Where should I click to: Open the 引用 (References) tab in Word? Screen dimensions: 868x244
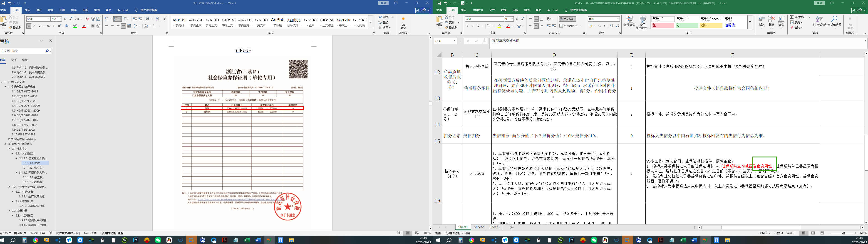(62, 10)
